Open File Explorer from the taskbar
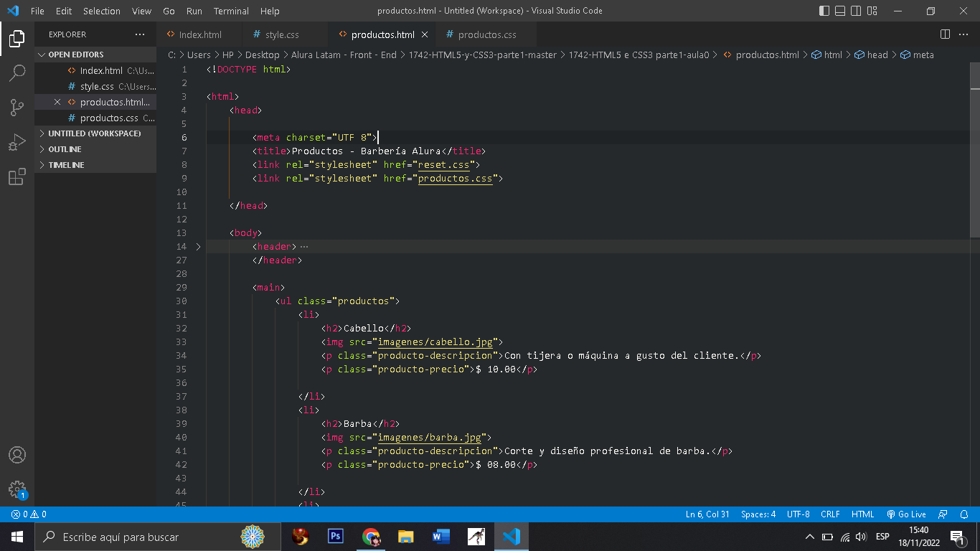Screen dimensions: 980x551 point(405,537)
